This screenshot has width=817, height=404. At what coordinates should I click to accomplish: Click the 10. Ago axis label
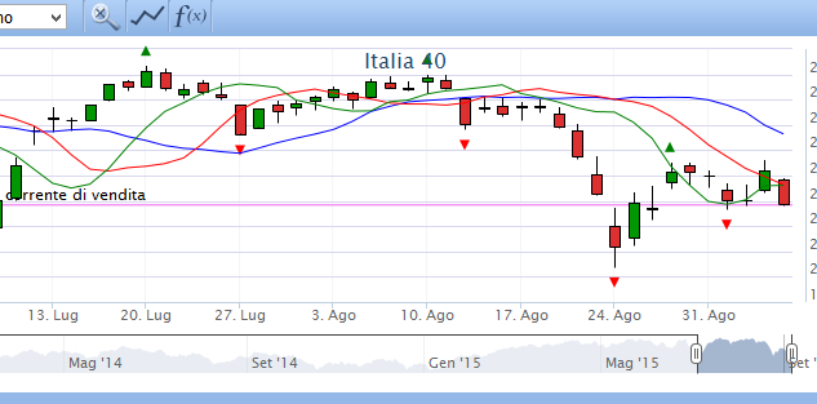[427, 315]
